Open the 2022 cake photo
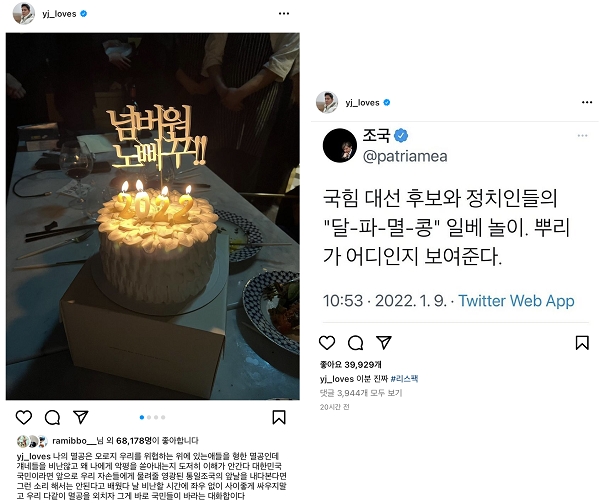The width and height of the screenshot is (600, 503). (153, 216)
